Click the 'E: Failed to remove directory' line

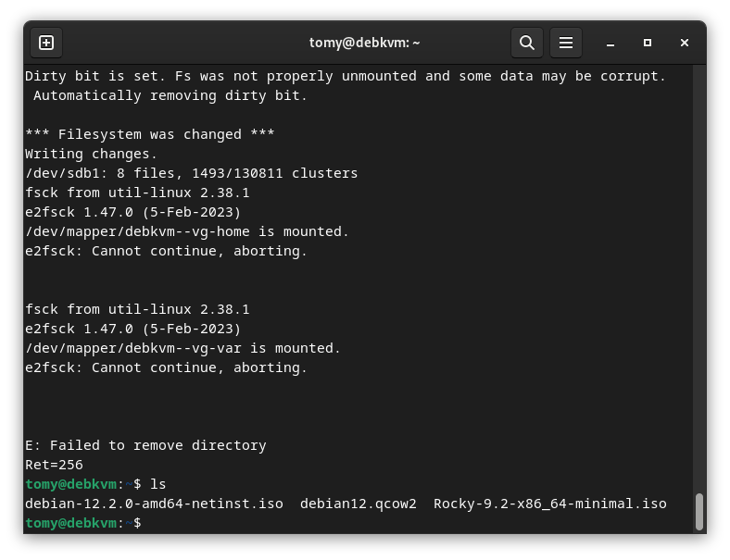point(145,445)
